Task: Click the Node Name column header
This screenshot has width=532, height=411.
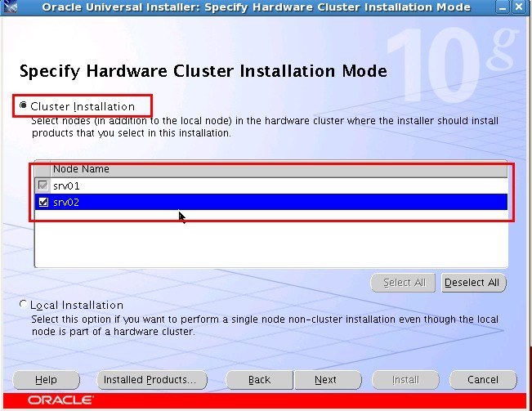Action: click(x=279, y=169)
